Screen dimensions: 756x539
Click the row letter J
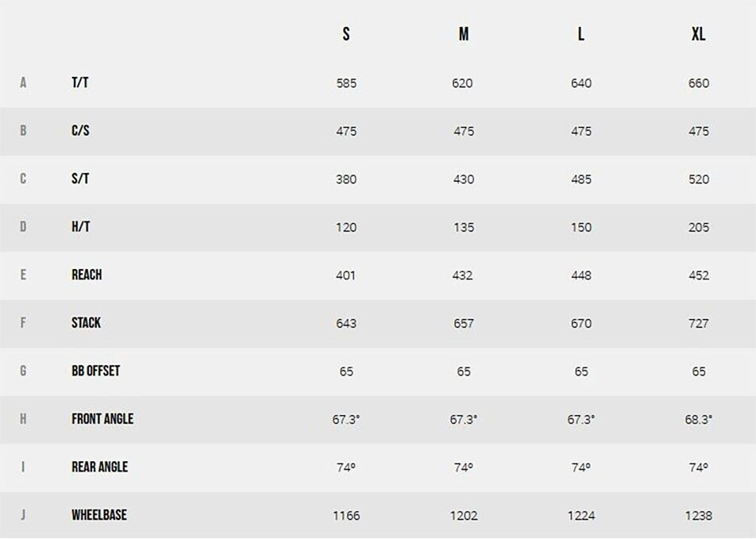click(x=23, y=514)
